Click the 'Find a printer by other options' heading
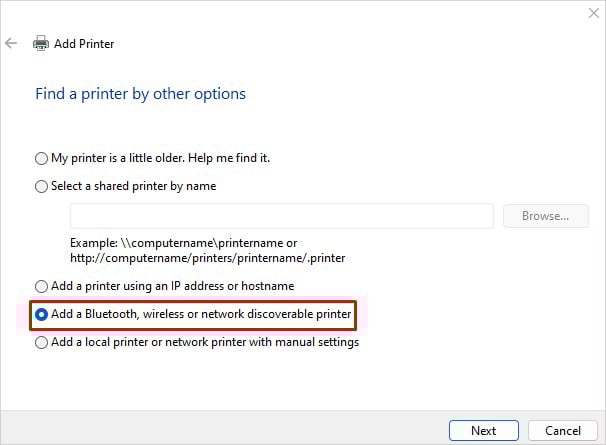Screen dimensions: 606x445 (x=140, y=94)
